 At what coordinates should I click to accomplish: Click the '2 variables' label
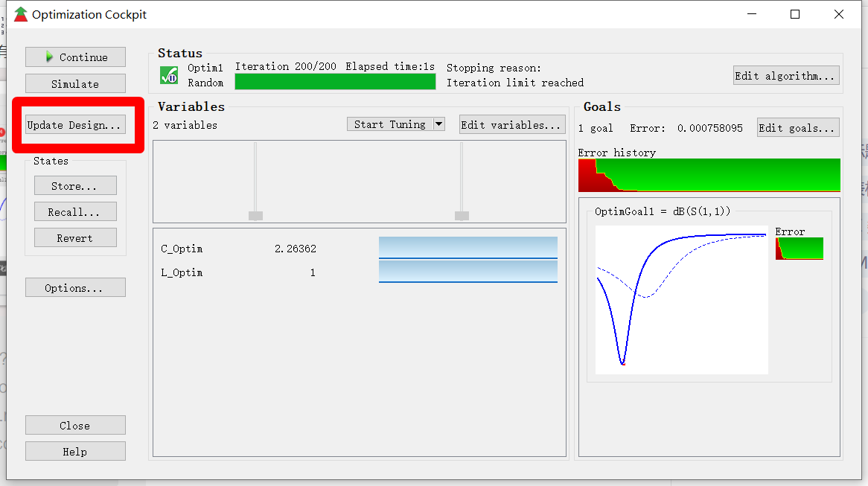[185, 125]
